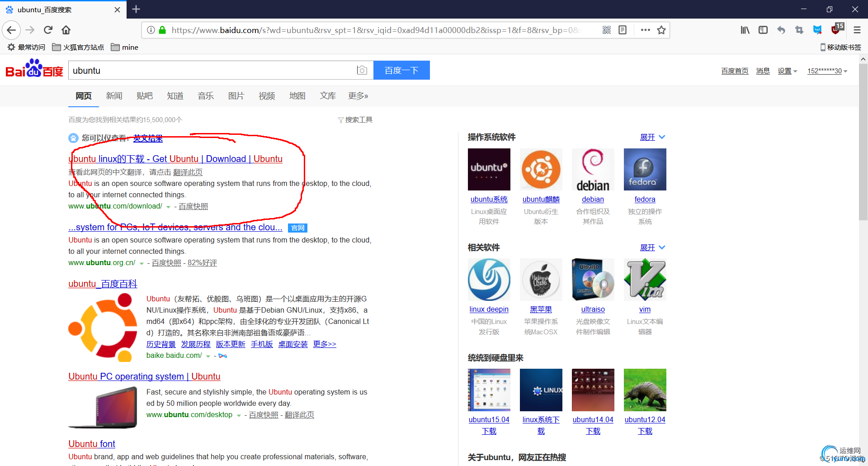Image resolution: width=868 pixels, height=466 pixels.
Task: Click the 翻译此页 link under first result
Action: [188, 172]
